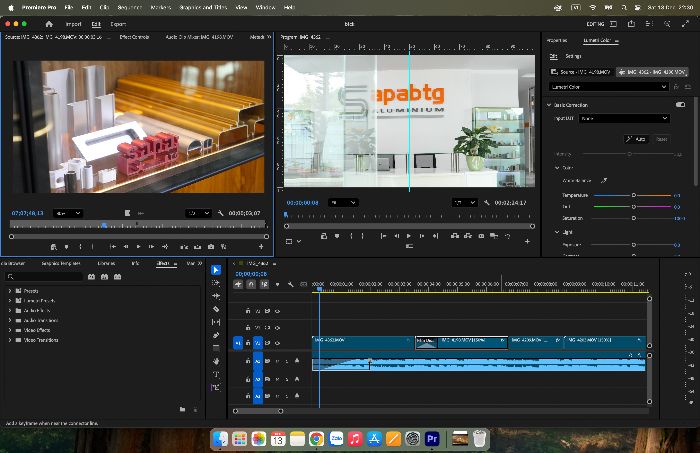The height and width of the screenshot is (453, 700).
Task: Open the Sequence menu
Action: [129, 8]
